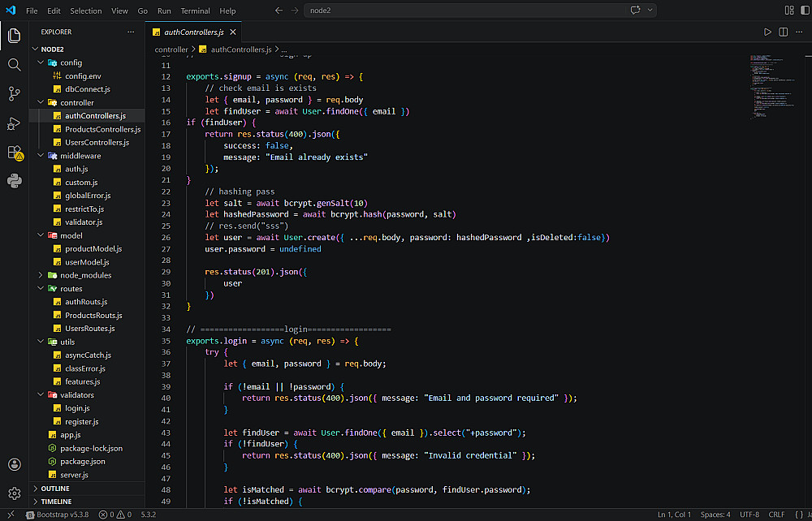This screenshot has height=521, width=812.
Task: Expand the node_modules folder
Action: click(85, 275)
